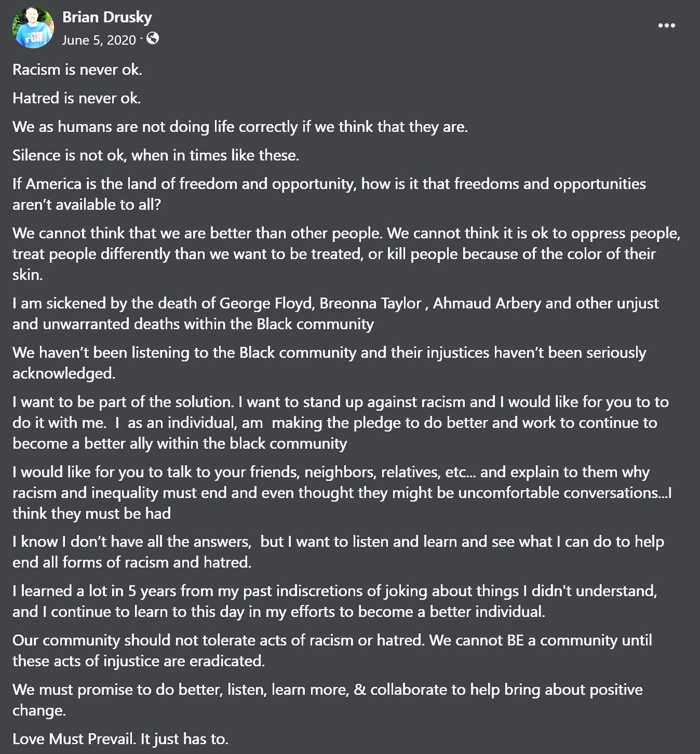Click the name 'Breonna Taylor' in the post
The image size is (700, 754).
point(370,303)
